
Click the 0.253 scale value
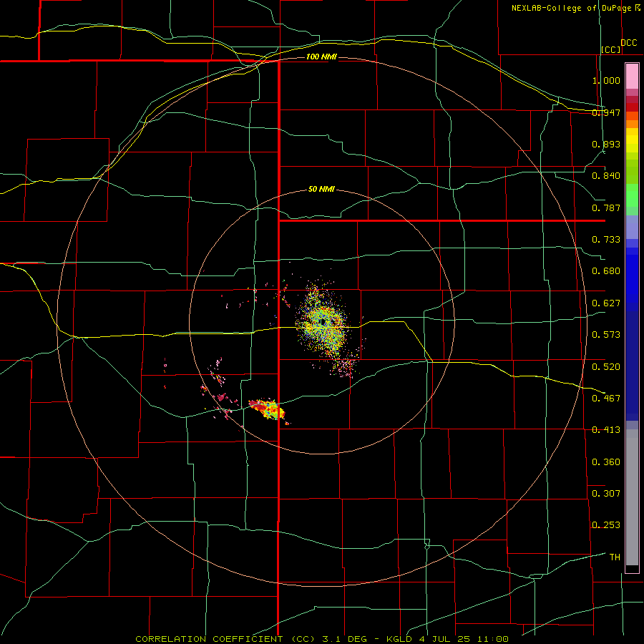pos(606,525)
